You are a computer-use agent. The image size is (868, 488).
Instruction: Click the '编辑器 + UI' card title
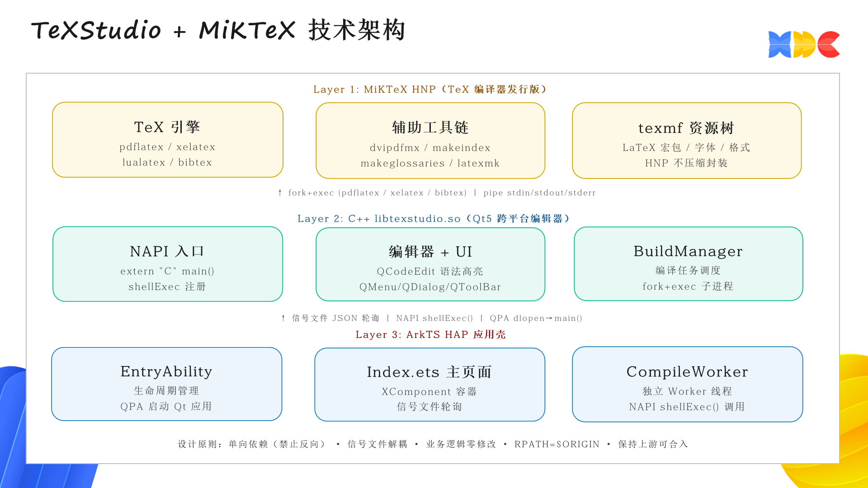[430, 252]
